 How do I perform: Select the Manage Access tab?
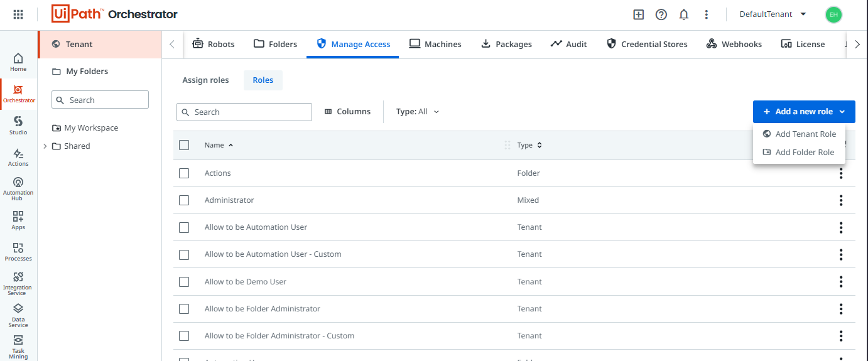point(353,44)
